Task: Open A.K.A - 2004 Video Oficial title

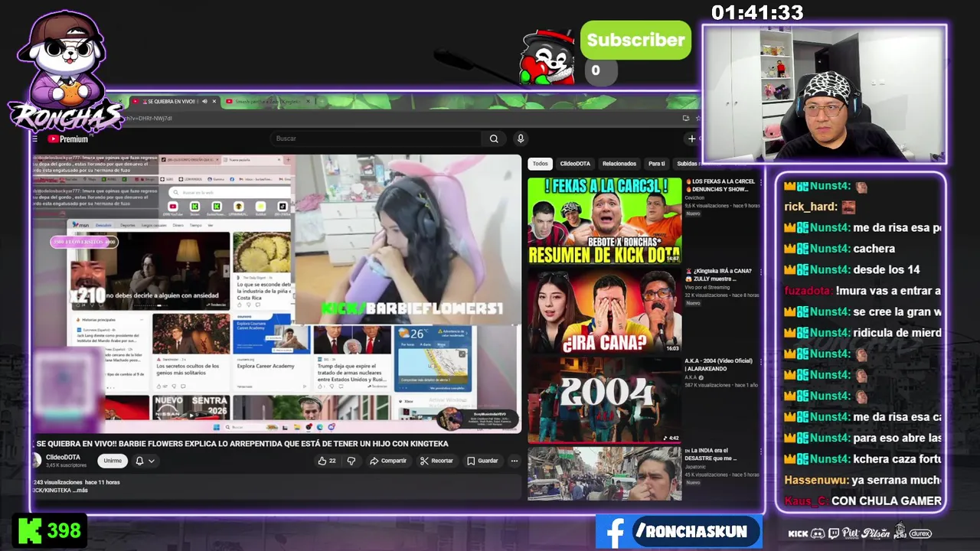Action: tap(719, 364)
